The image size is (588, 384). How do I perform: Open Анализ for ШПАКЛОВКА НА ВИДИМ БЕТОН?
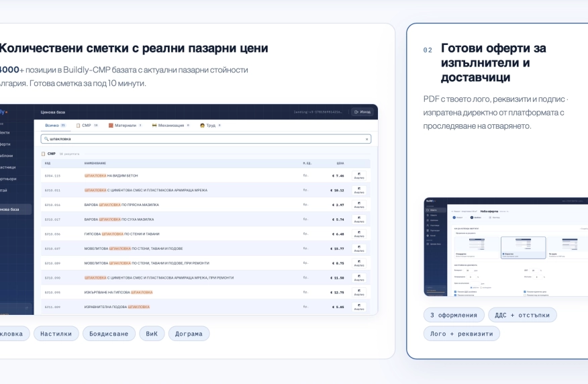click(x=359, y=175)
